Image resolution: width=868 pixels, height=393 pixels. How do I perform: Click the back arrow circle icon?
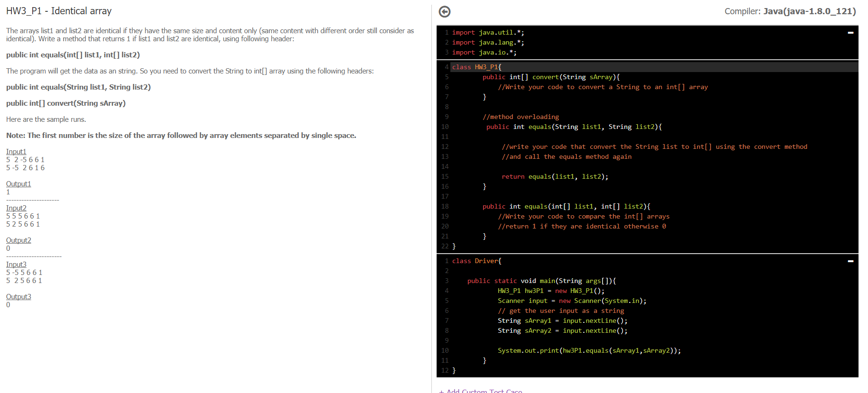click(444, 12)
